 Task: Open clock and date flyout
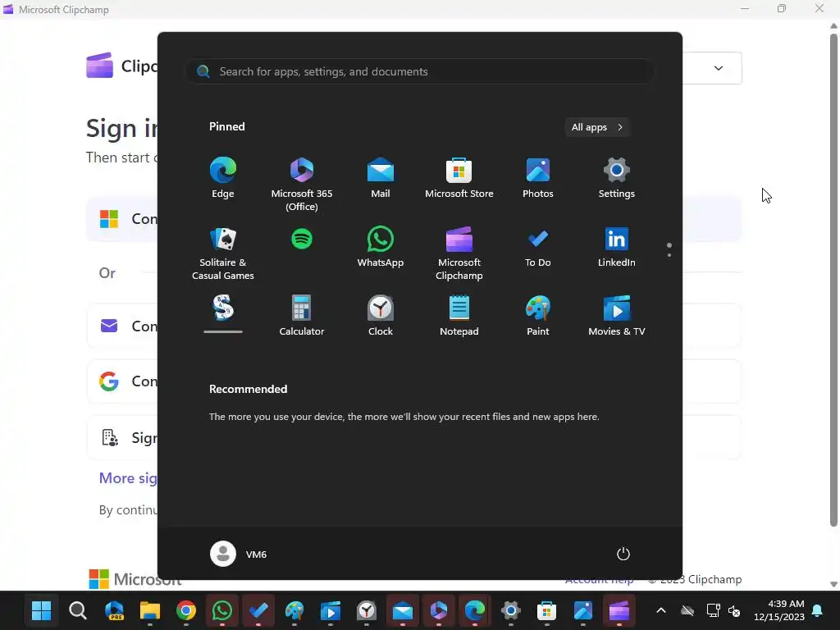(779, 610)
